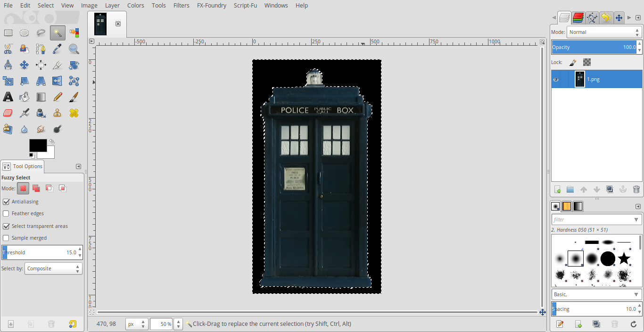This screenshot has height=332, width=644.
Task: Open the Select by Composite dropdown
Action: pos(53,268)
